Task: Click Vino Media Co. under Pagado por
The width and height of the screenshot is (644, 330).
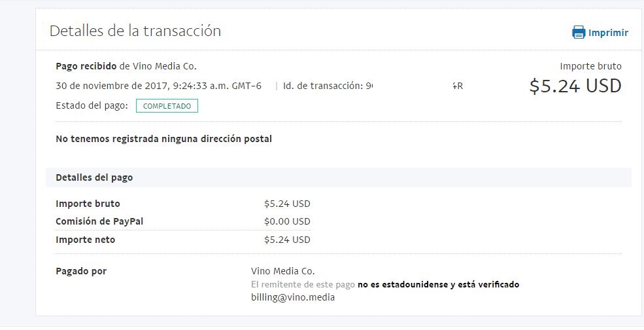Action: click(x=282, y=271)
